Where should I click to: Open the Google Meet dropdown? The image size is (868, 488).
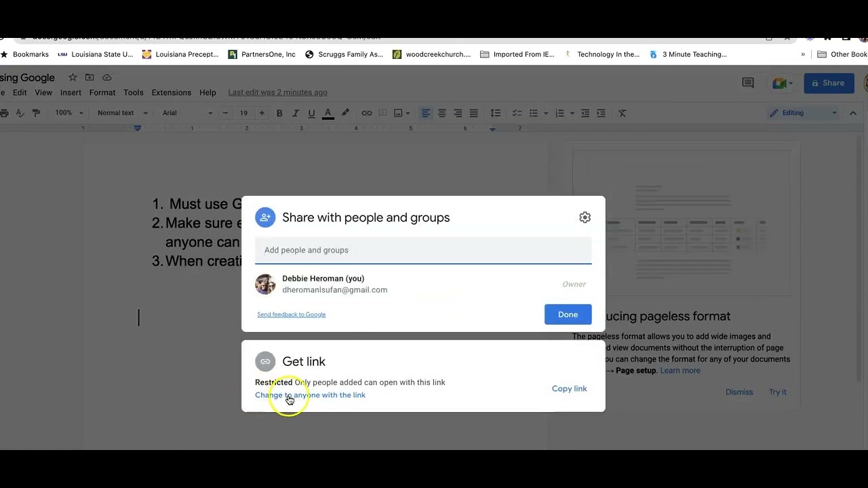point(783,83)
